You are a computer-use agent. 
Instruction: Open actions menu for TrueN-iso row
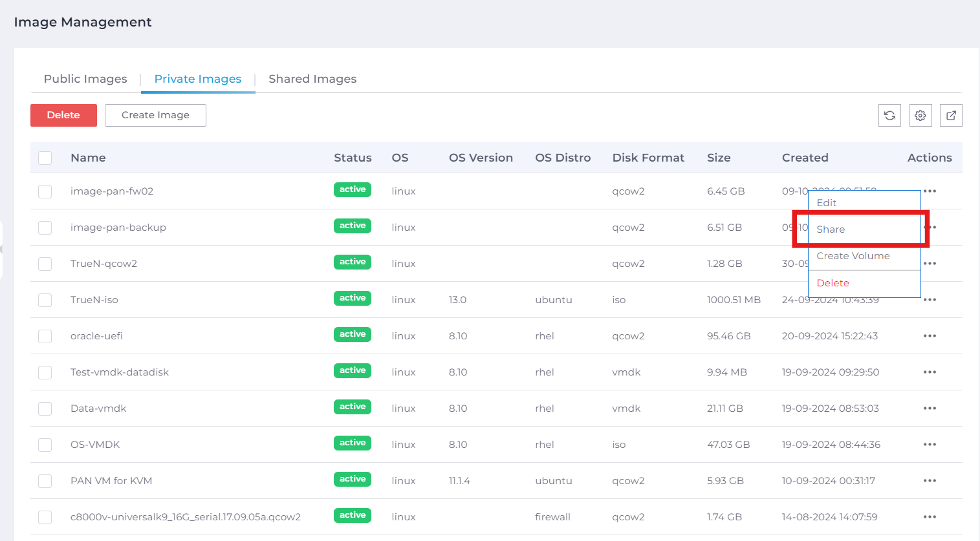(930, 300)
